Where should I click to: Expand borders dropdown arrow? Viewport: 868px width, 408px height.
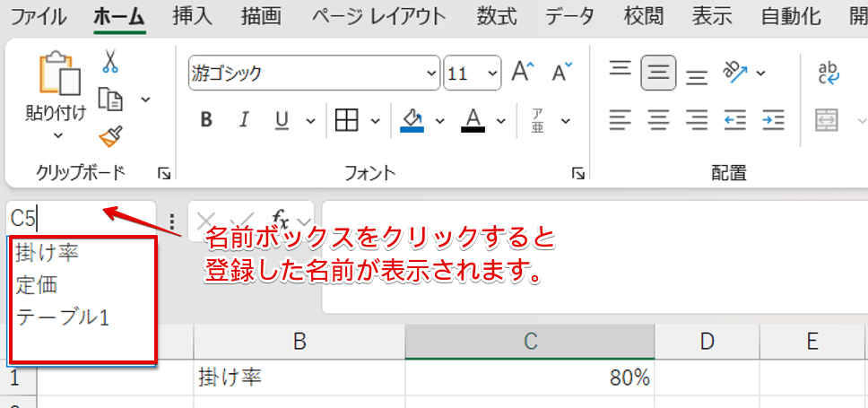coord(376,121)
